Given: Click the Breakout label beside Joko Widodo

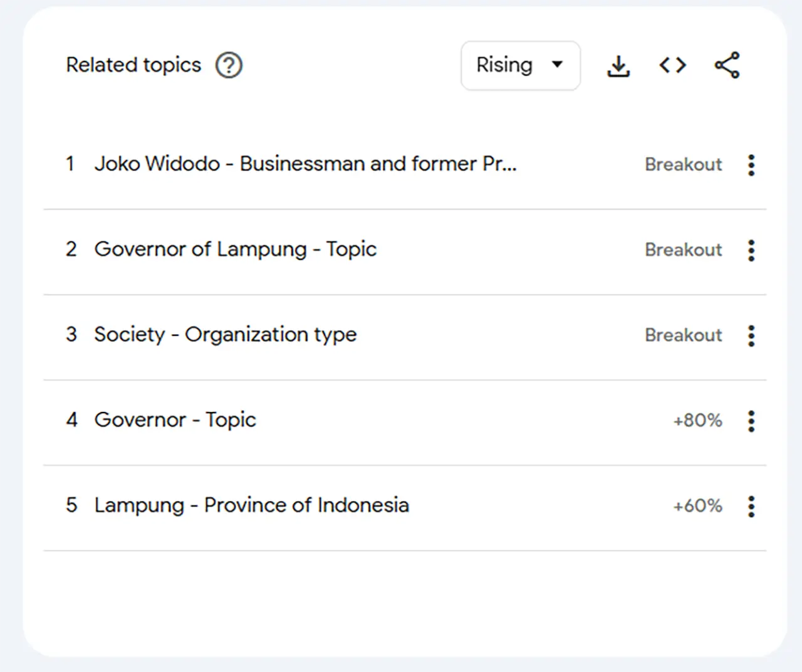Looking at the screenshot, I should (x=683, y=164).
